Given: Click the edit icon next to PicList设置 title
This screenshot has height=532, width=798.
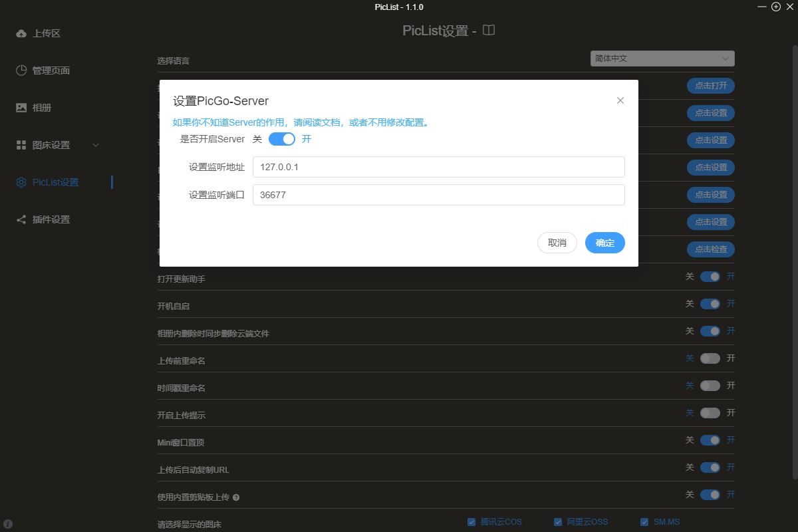Looking at the screenshot, I should click(488, 30).
